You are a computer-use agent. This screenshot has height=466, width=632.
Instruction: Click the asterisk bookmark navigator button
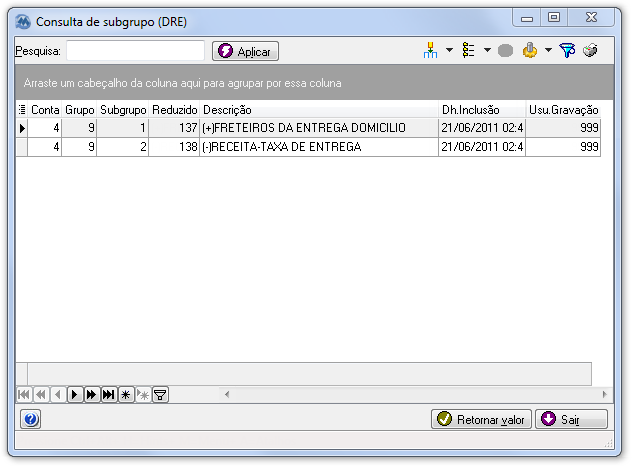click(x=126, y=394)
